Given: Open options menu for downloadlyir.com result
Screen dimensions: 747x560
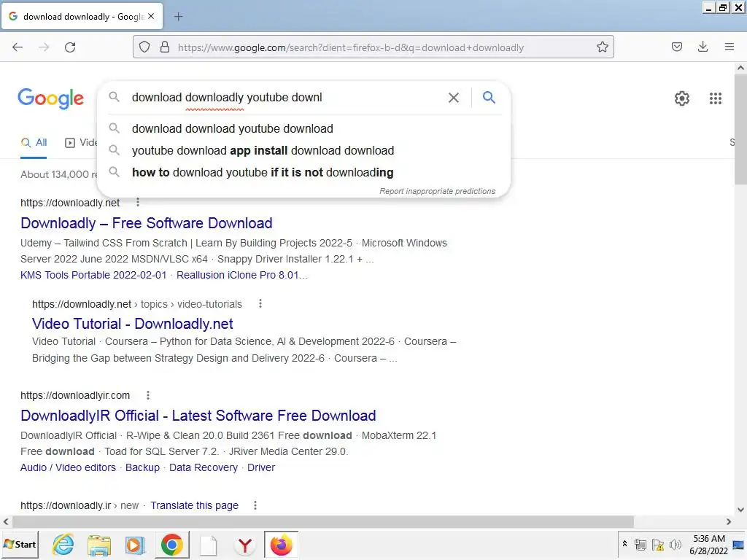Looking at the screenshot, I should pyautogui.click(x=148, y=395).
